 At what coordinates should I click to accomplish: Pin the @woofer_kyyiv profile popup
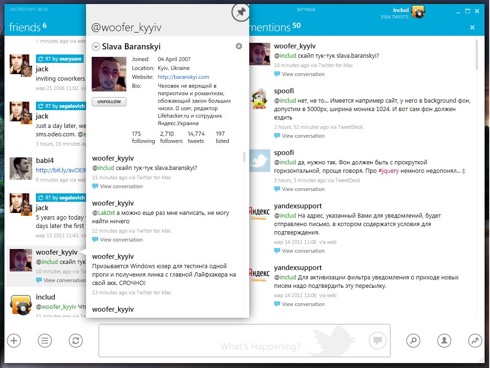240,13
